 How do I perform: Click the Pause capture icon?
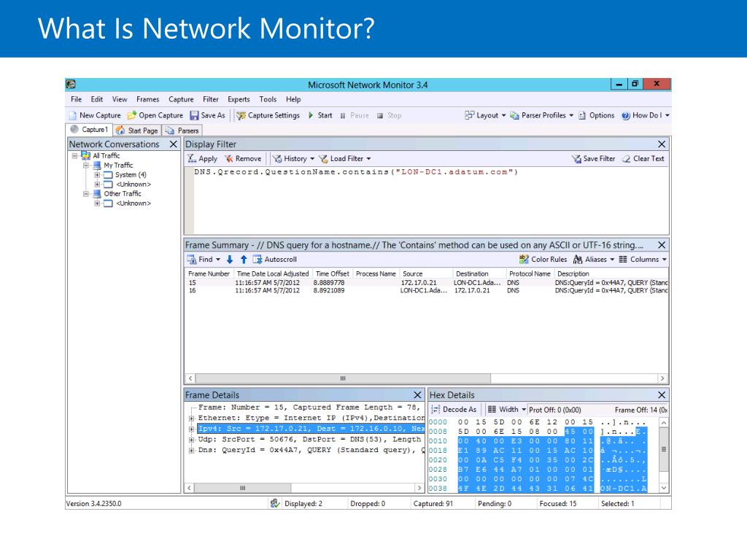pyautogui.click(x=343, y=115)
